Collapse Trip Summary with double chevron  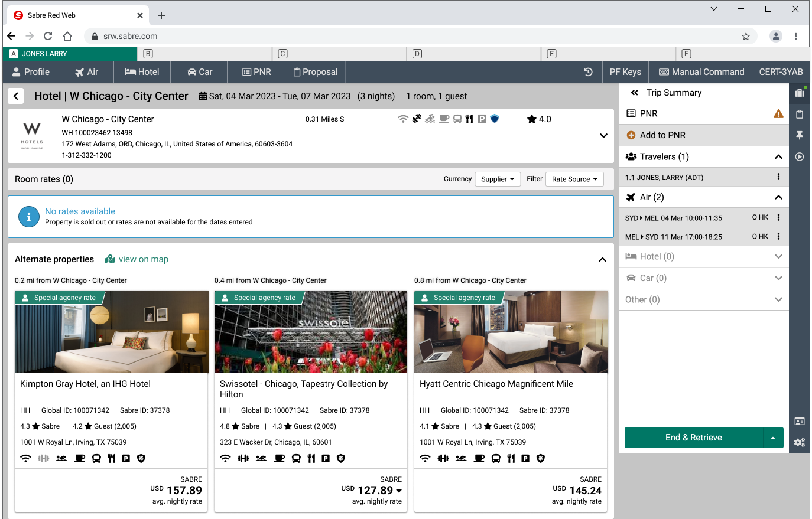tap(635, 93)
